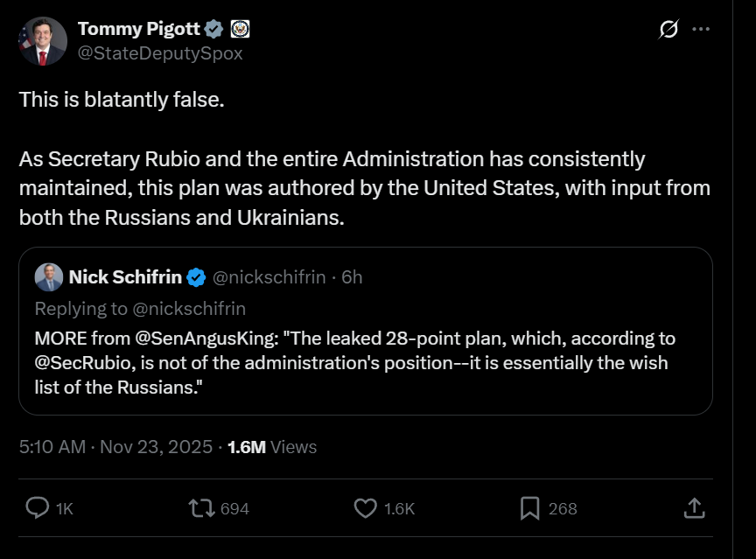The width and height of the screenshot is (756, 559).
Task: Bookmark this post
Action: click(529, 507)
